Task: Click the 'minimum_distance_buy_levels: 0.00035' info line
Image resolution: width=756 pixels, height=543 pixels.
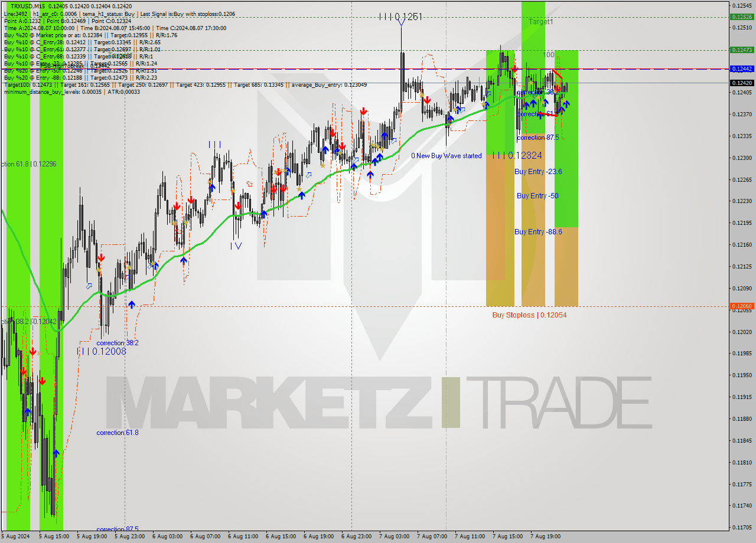Action: click(x=71, y=91)
